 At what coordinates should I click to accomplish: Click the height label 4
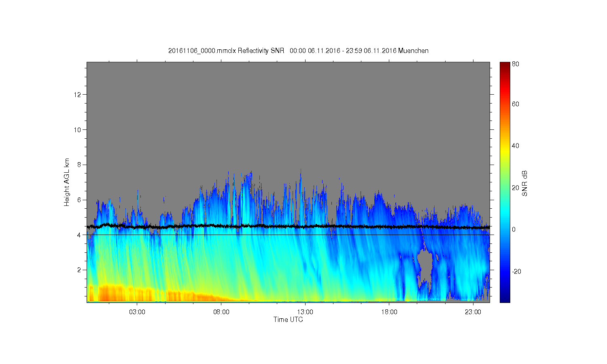coord(80,235)
